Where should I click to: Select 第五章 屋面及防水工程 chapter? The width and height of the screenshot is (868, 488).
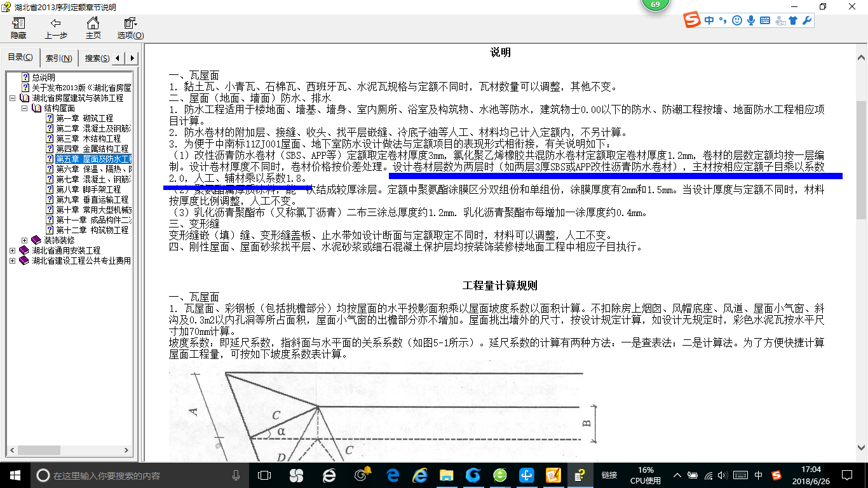click(93, 159)
